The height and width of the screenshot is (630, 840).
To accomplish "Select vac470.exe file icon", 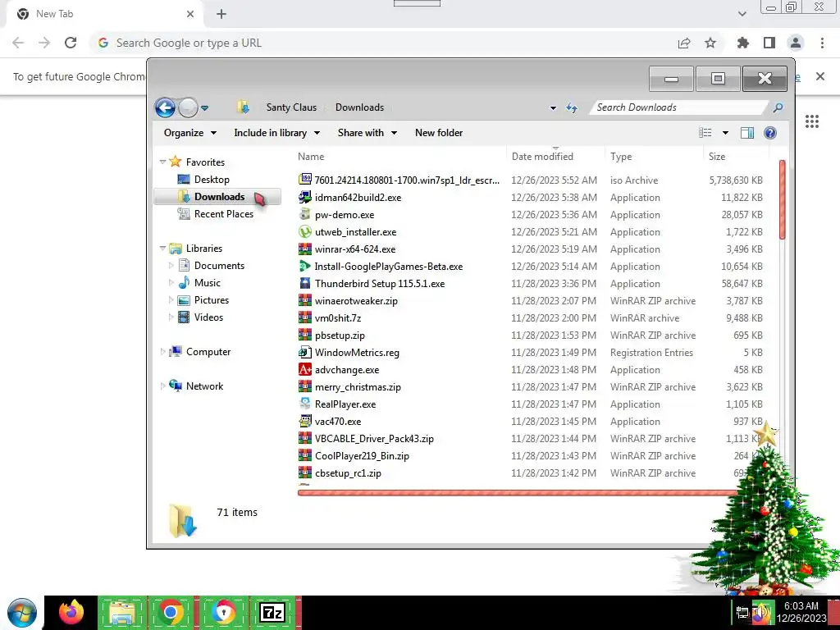I will (x=305, y=421).
